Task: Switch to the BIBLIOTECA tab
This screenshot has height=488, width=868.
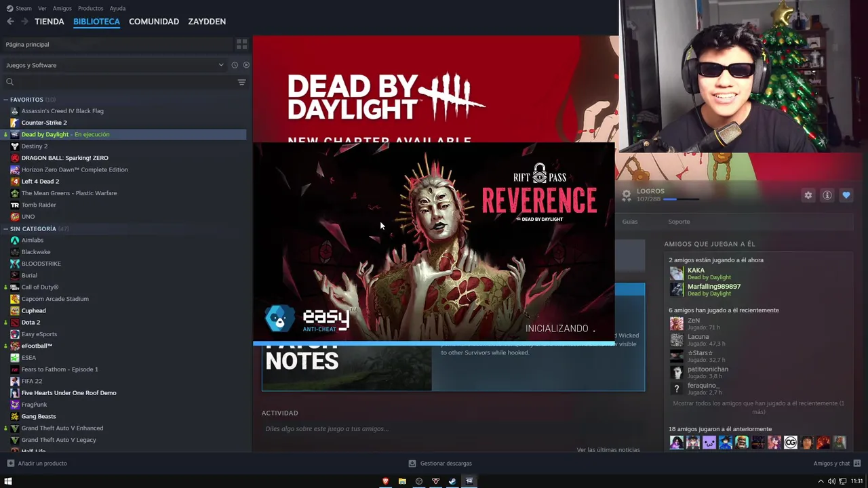Action: point(96,22)
